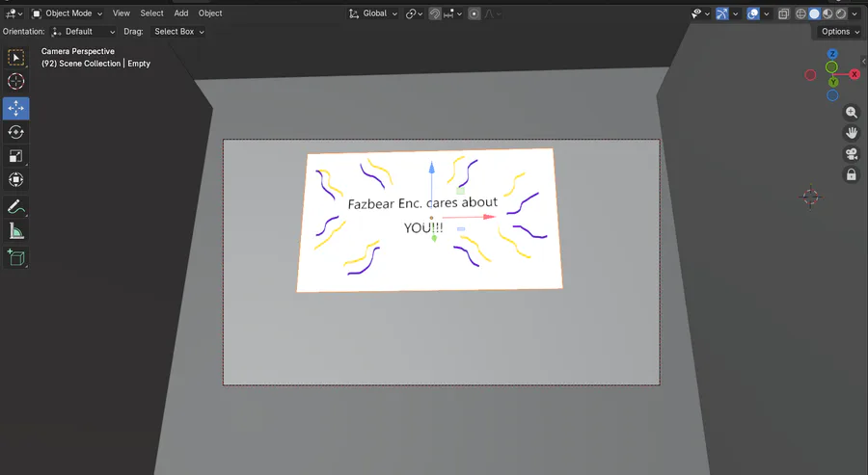The width and height of the screenshot is (868, 475).
Task: Switch to the Rotate tool
Action: (15, 132)
